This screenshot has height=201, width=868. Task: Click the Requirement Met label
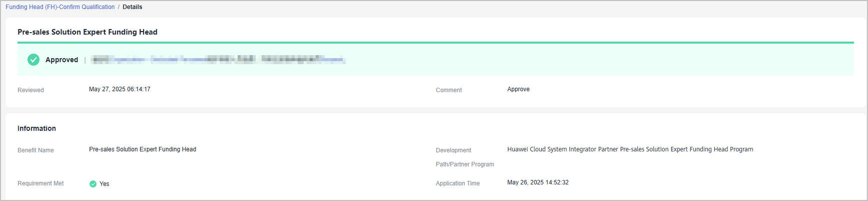[41, 183]
